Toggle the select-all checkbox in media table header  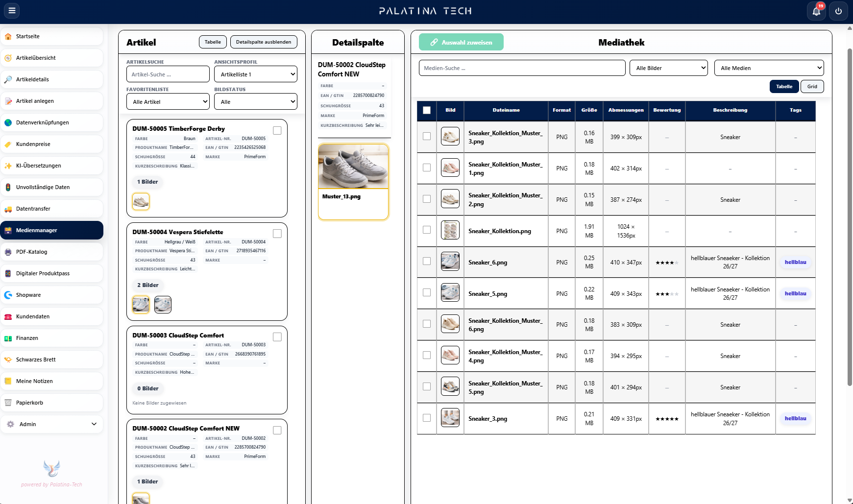coord(427,110)
